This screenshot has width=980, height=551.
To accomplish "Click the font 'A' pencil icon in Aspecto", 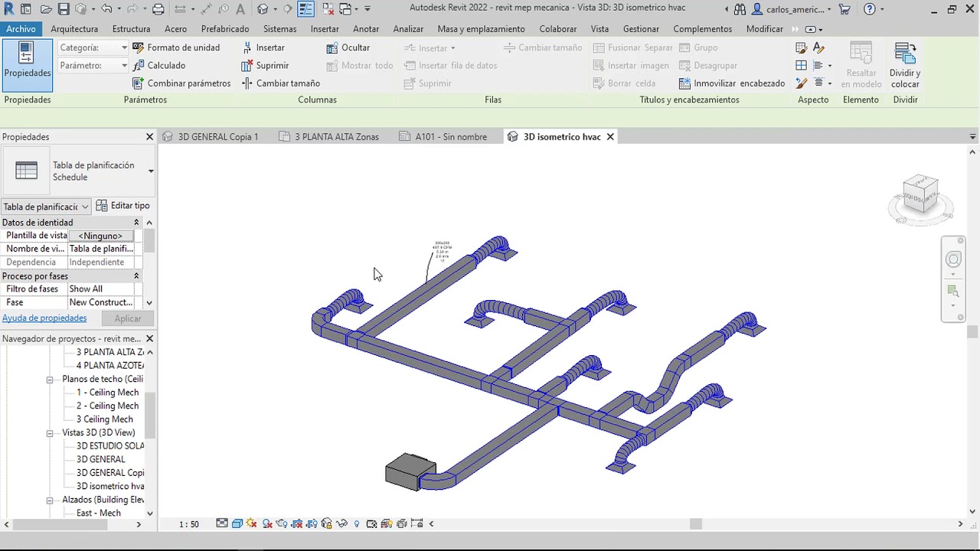I will pyautogui.click(x=818, y=47).
